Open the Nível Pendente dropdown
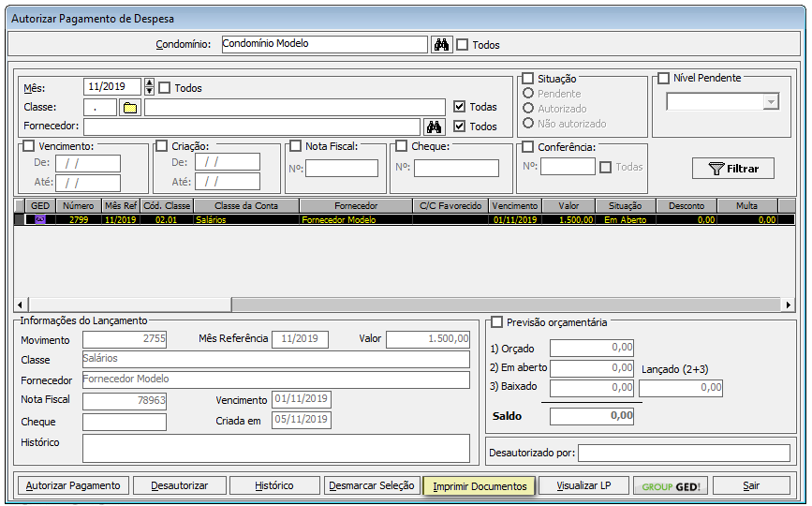 tap(771, 101)
